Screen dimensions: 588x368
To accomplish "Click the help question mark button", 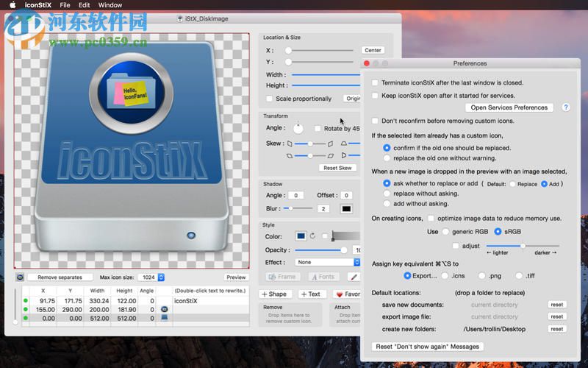I will point(566,107).
